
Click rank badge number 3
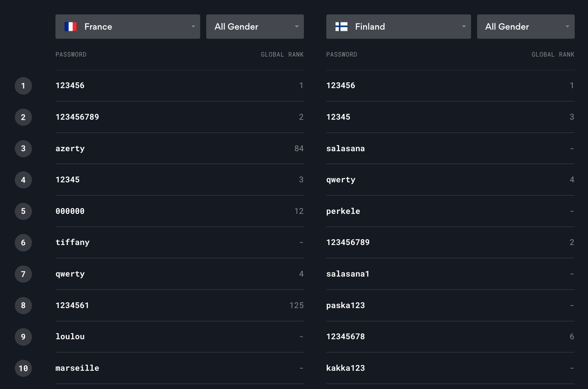pos(23,149)
